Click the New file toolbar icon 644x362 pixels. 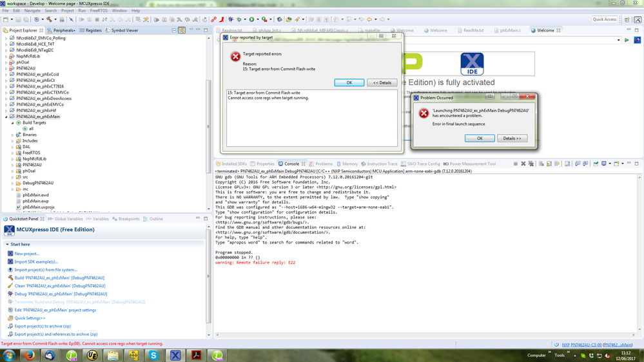pyautogui.click(x=6, y=19)
